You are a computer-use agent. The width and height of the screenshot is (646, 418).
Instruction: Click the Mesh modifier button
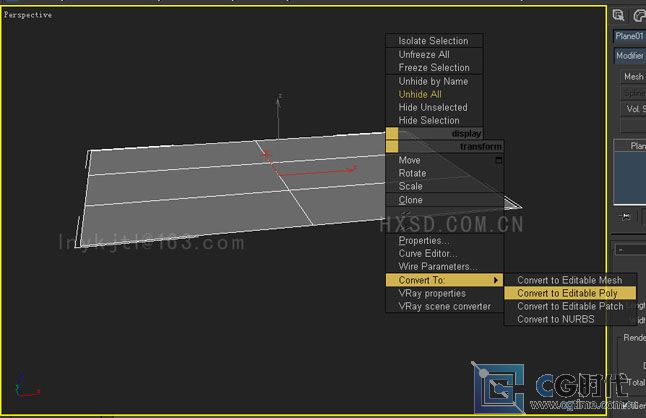[x=633, y=77]
